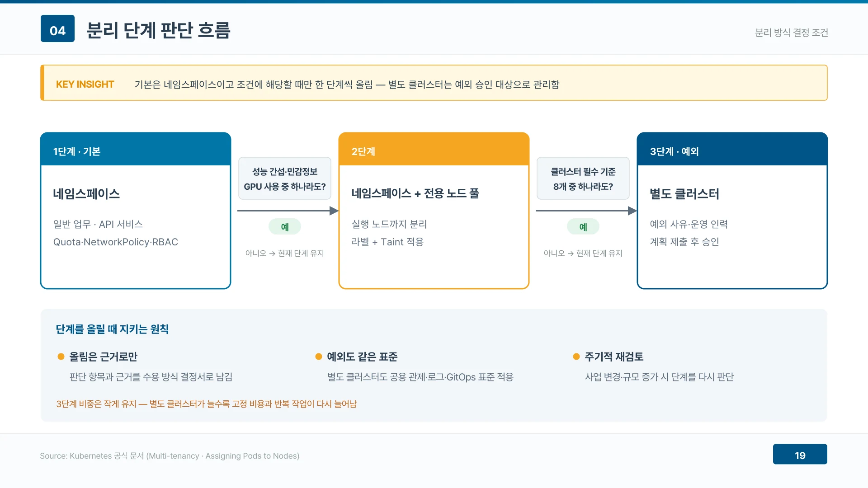Viewport: 868px width, 488px height.
Task: Click the orange bullet beside 예외도 같은 표준
Action: click(319, 357)
